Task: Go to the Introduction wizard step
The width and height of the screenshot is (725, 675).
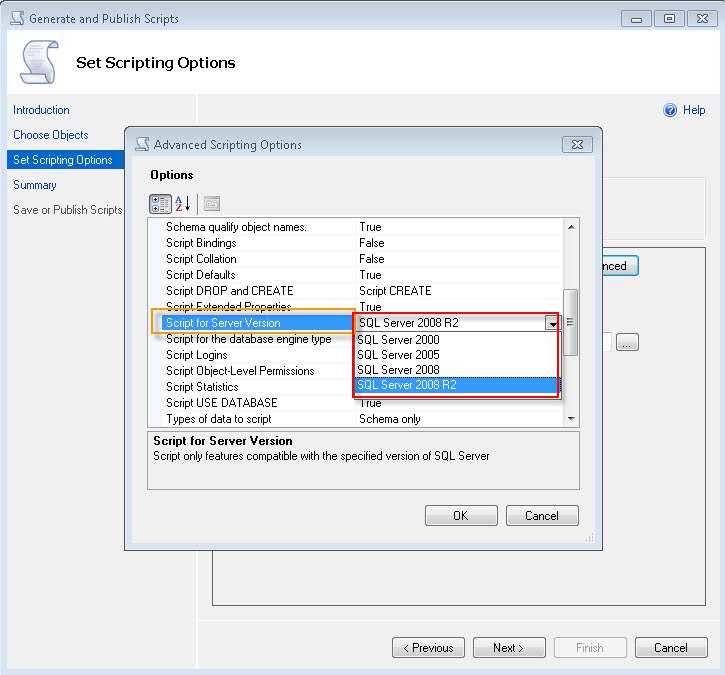Action: coord(41,110)
